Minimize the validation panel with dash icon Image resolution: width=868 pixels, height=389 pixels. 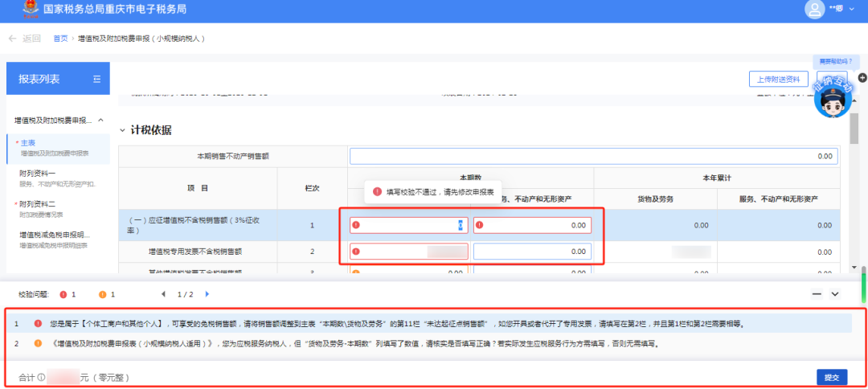[817, 294]
